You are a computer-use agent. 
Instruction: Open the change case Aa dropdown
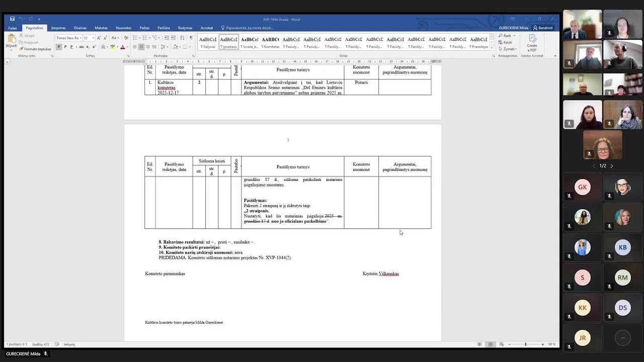click(x=115, y=38)
